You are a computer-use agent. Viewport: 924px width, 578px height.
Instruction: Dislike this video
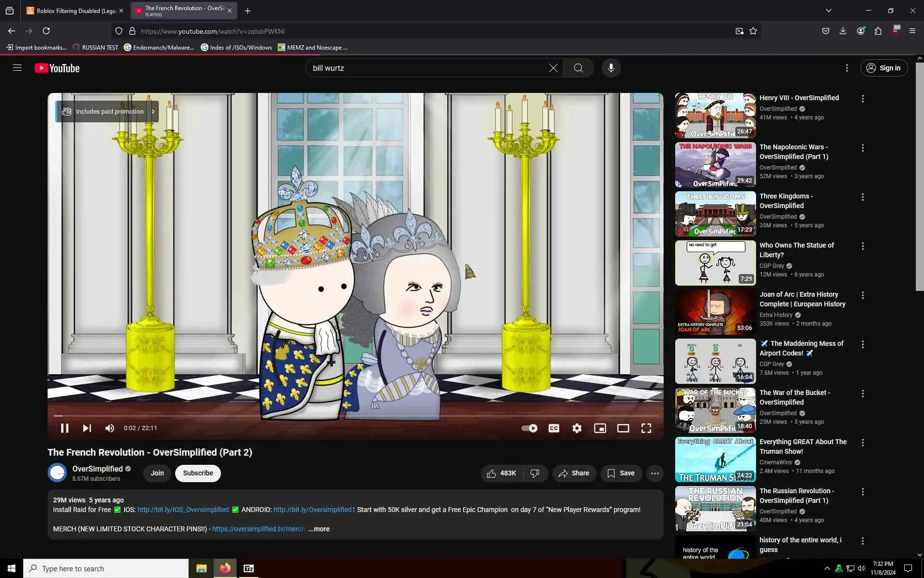535,473
